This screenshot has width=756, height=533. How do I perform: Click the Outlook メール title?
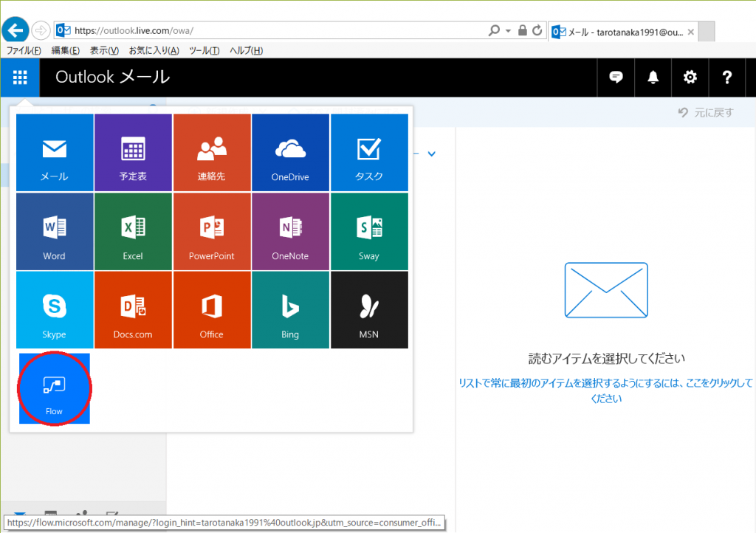point(112,77)
